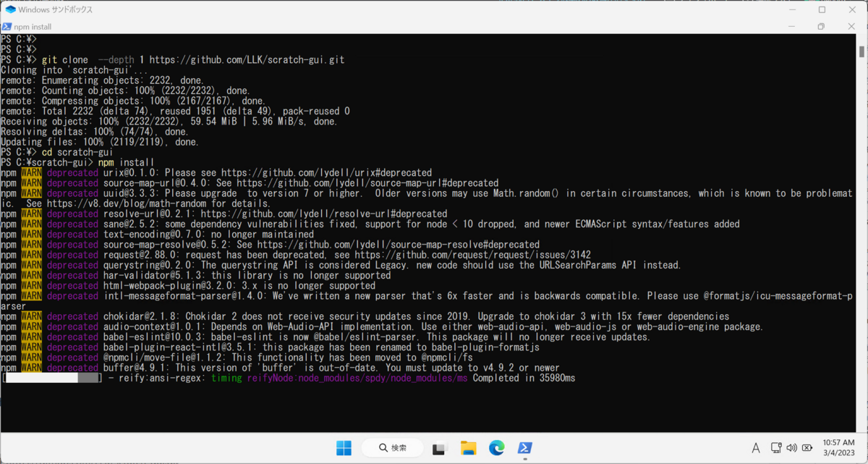
Task: Open Microsoft Edge from the taskbar
Action: point(496,448)
